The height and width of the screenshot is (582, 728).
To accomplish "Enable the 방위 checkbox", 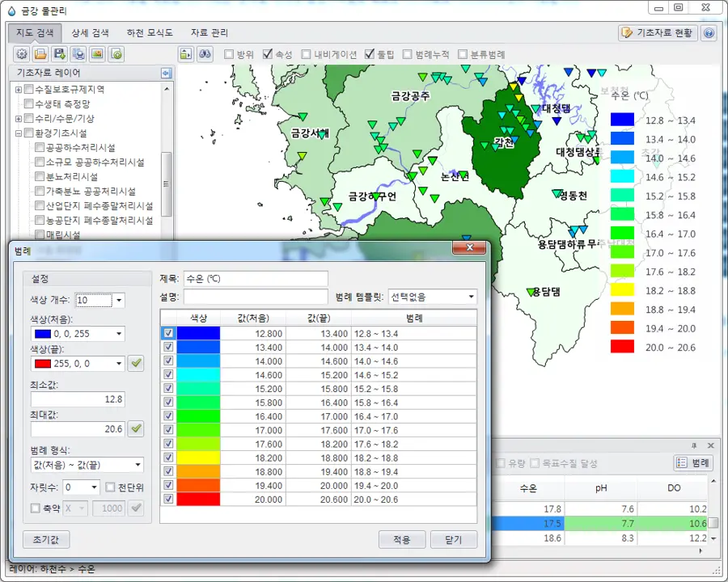I will pos(228,54).
